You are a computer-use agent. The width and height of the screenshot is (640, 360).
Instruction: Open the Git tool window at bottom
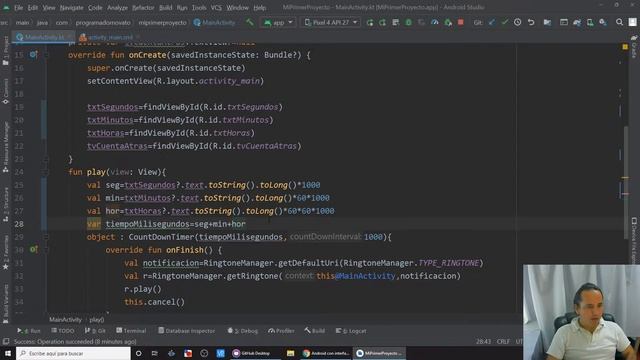(x=95, y=331)
